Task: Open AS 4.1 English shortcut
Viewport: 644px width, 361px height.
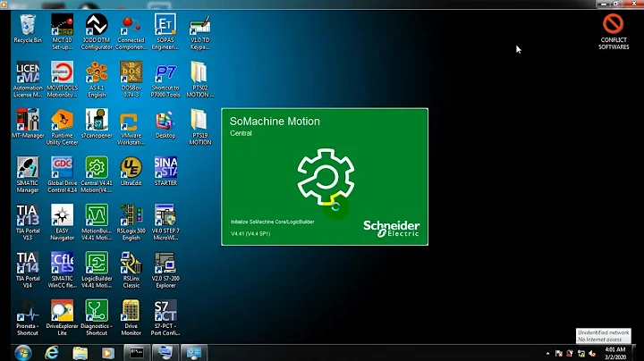Action: (97, 80)
